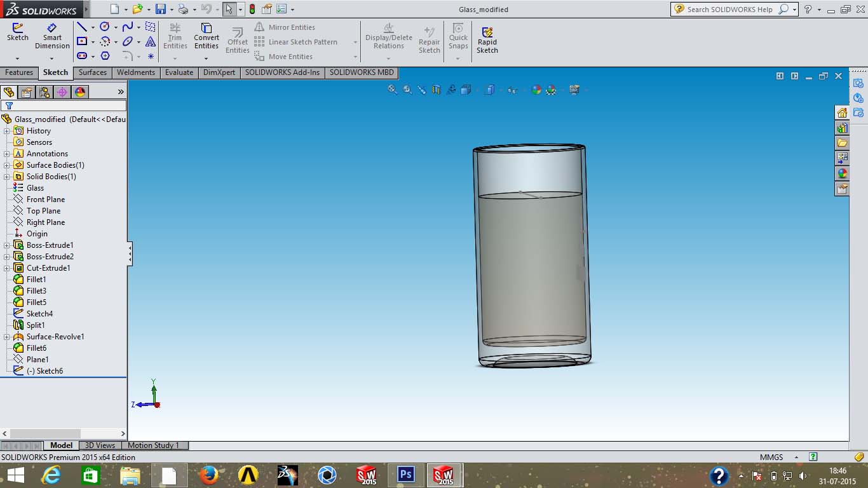This screenshot has width=868, height=488.
Task: Click the Smart Dimension tool
Action: [x=52, y=36]
